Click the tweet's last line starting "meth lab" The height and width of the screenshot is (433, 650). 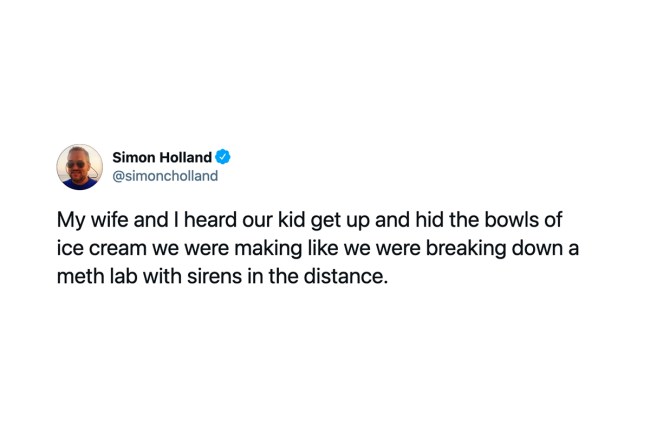pyautogui.click(x=221, y=276)
